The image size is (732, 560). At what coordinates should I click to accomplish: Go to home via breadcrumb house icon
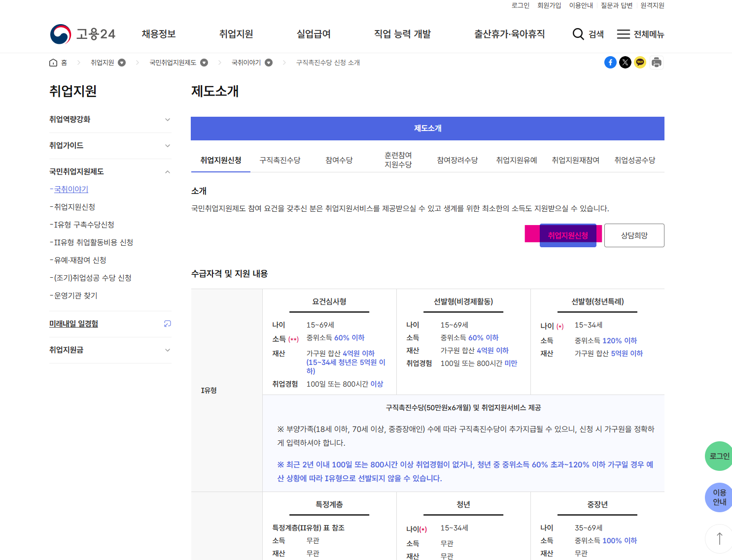coord(53,63)
